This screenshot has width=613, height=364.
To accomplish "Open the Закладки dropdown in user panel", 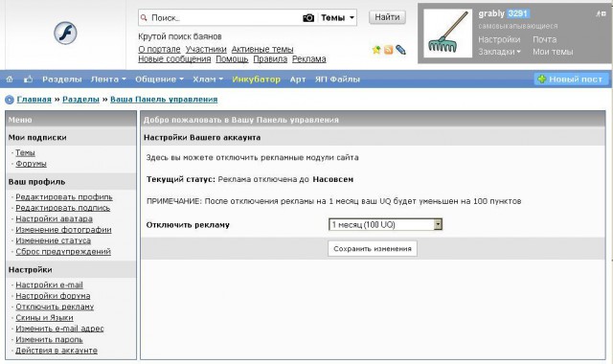I will tap(499, 52).
